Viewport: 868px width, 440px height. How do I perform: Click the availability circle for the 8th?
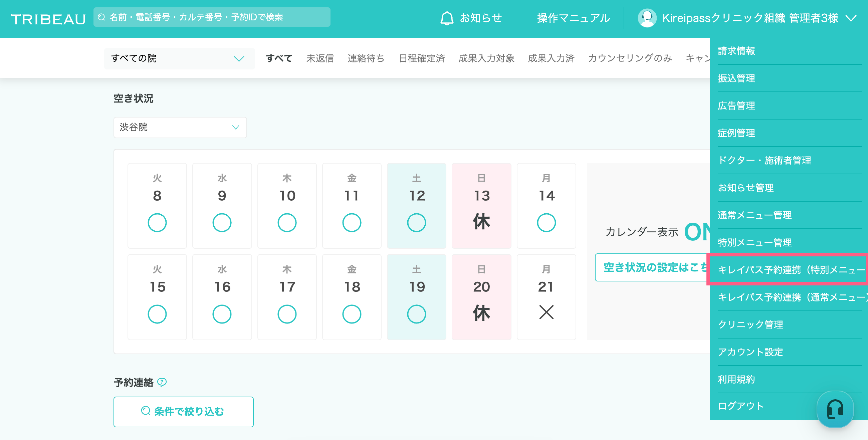(157, 223)
